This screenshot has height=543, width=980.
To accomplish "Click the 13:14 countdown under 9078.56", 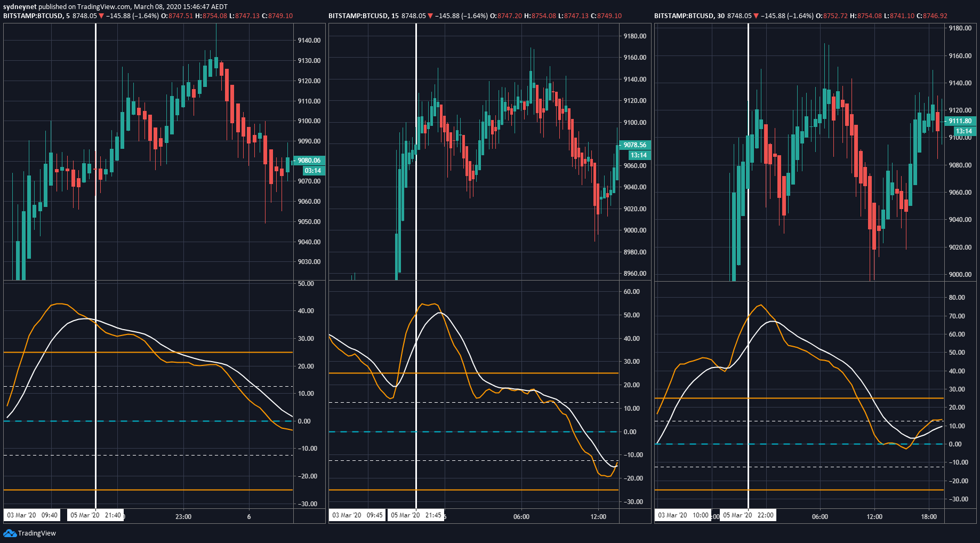I will 639,155.
